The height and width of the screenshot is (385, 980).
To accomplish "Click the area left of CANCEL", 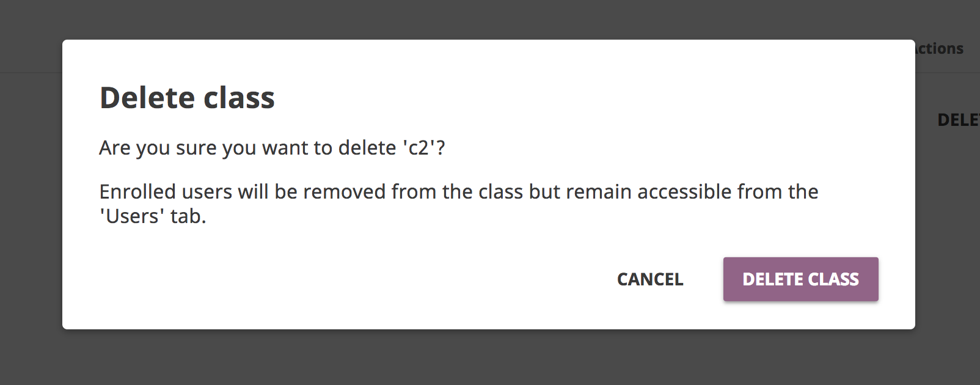I will (550, 279).
